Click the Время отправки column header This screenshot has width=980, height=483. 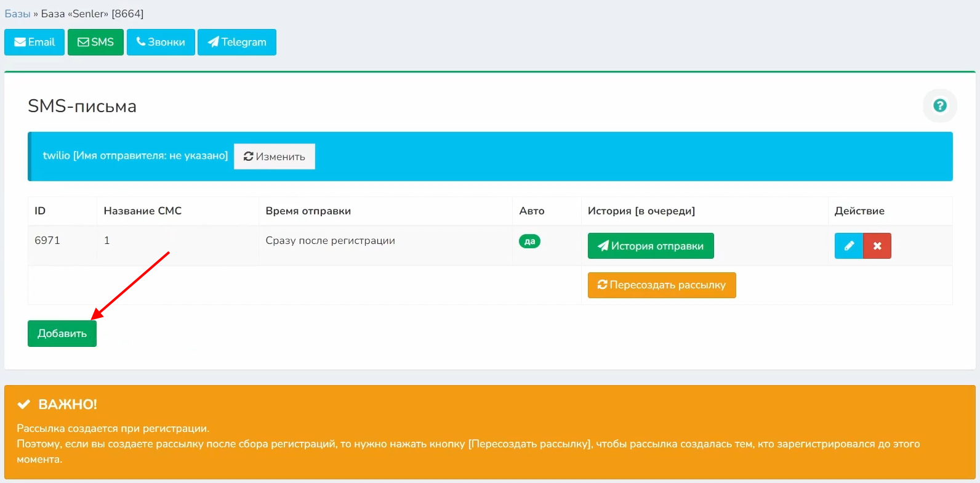coord(308,211)
